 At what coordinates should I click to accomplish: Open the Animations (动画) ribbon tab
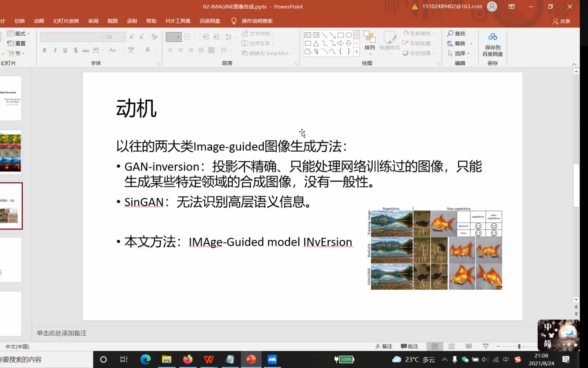(x=39, y=21)
